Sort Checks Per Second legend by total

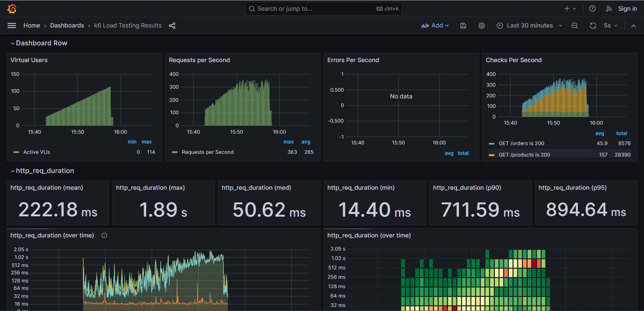pos(622,133)
